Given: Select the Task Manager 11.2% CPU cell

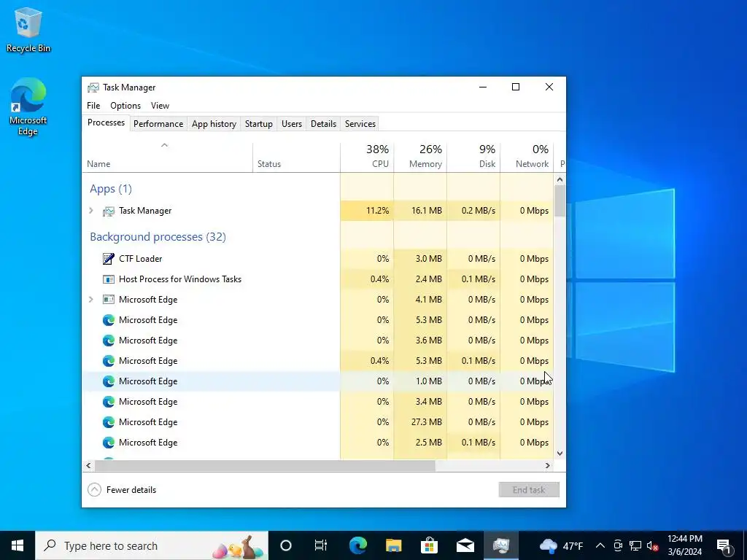Looking at the screenshot, I should pos(367,211).
